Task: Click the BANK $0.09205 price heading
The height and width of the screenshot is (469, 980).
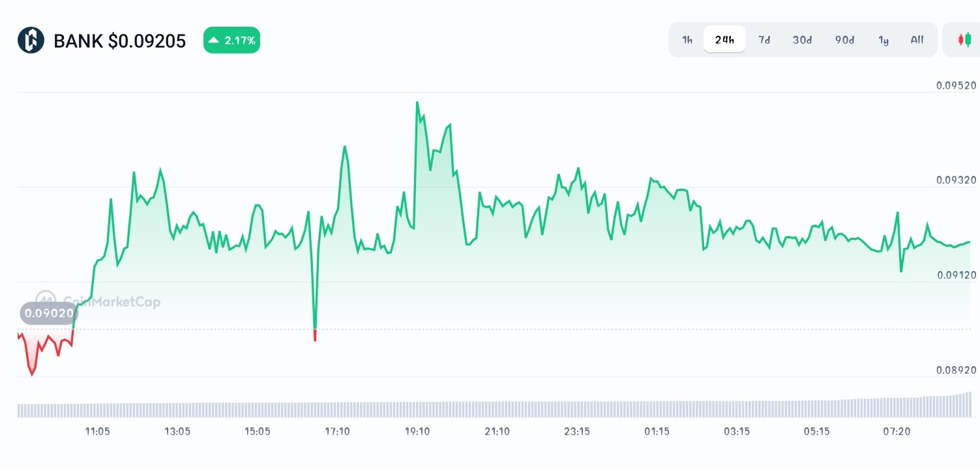Action: [119, 40]
